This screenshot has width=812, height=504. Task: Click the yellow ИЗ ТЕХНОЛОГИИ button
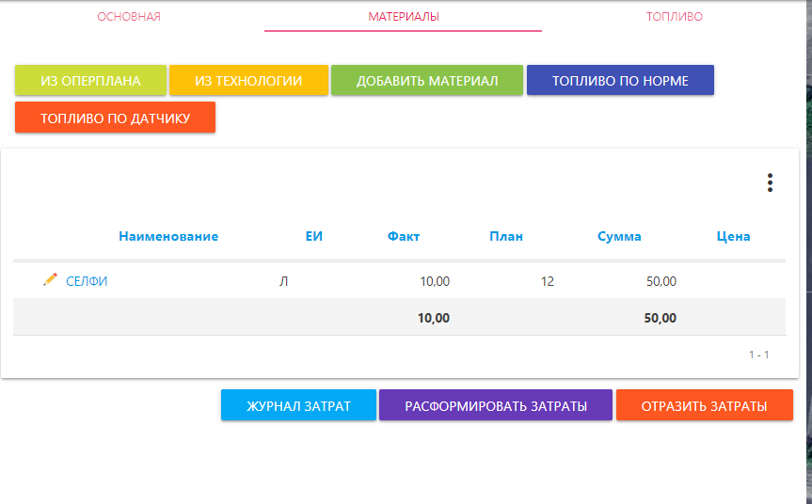(248, 81)
